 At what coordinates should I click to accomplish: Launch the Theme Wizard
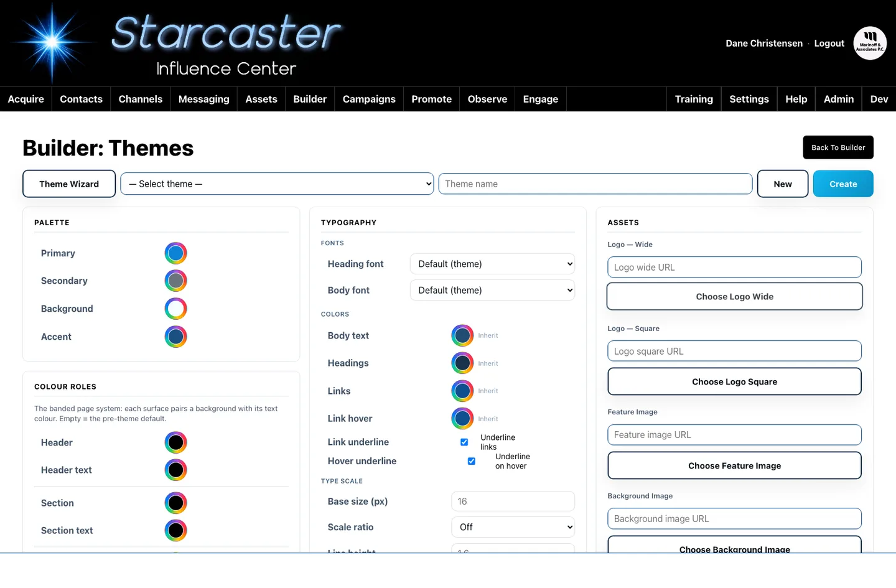coord(69,184)
